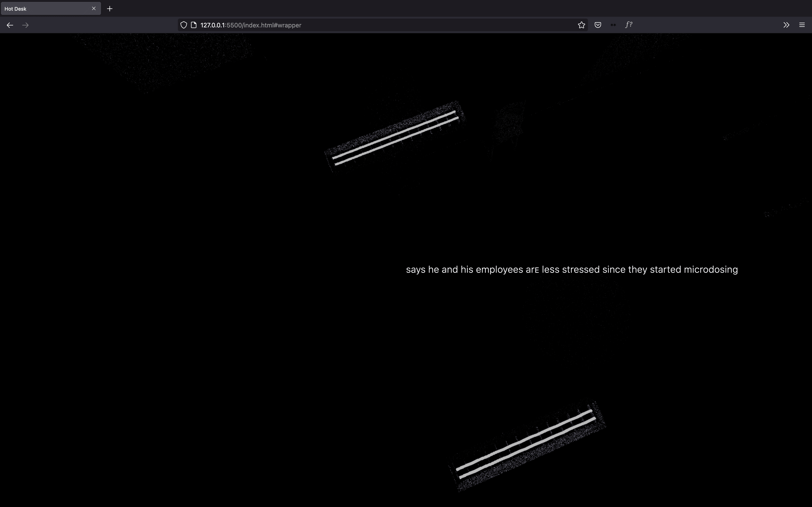Close the Hot Desk tab
Image resolution: width=812 pixels, height=507 pixels.
click(94, 8)
